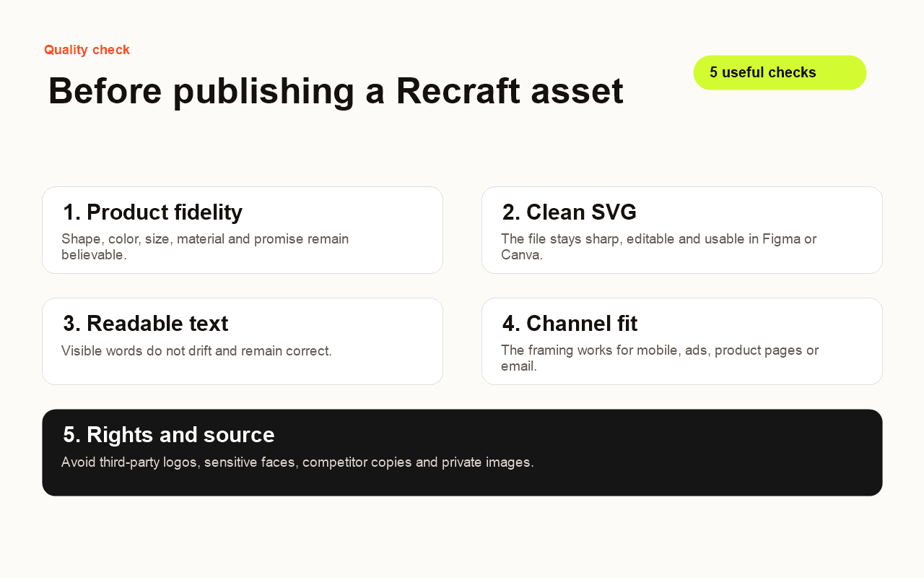
Task: Select the "5. Rights and source" title
Action: coord(169,435)
